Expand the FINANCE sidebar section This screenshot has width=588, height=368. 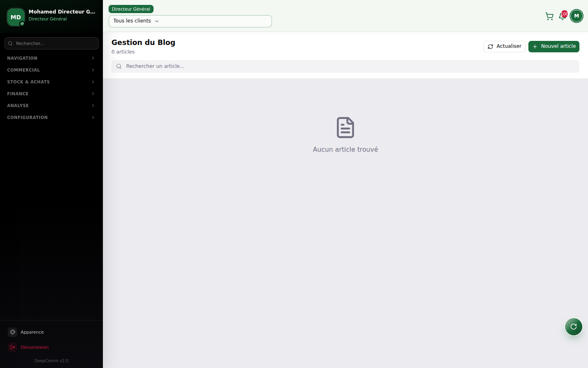(51, 94)
